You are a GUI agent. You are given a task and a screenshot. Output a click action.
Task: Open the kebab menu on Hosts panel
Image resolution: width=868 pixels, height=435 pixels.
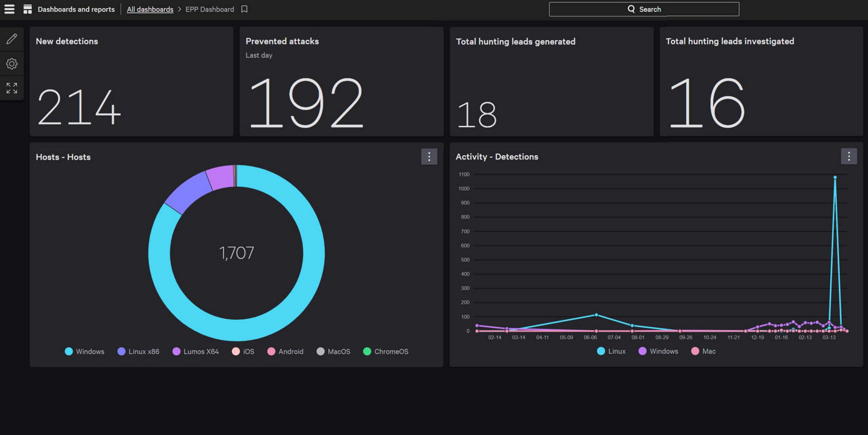(x=429, y=157)
